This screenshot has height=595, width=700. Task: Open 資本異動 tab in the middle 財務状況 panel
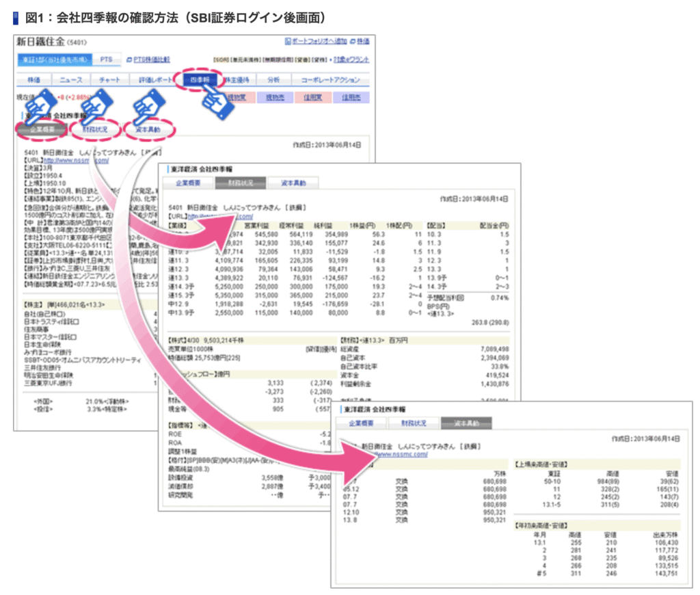click(x=293, y=183)
